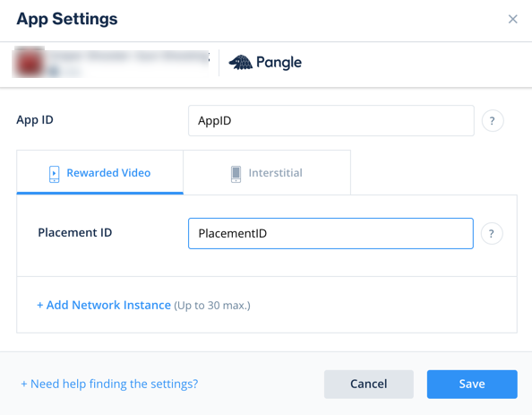Click the Pangle bird logo
Viewport: 532px width, 415px height.
(x=241, y=63)
